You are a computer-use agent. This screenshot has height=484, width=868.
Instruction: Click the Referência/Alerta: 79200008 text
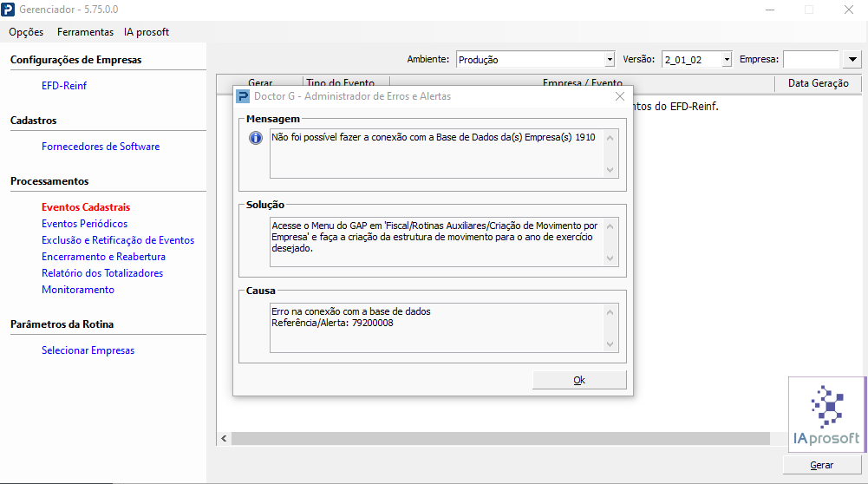332,323
